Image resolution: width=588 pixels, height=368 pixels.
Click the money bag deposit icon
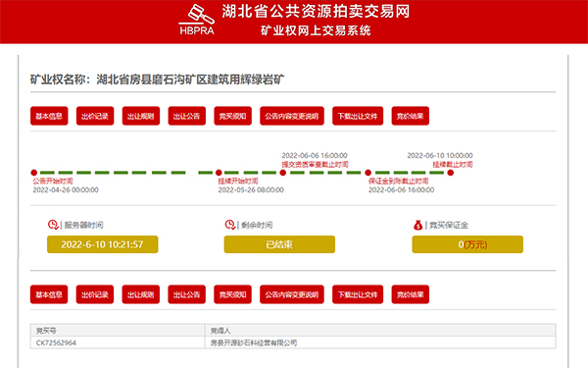(x=417, y=225)
